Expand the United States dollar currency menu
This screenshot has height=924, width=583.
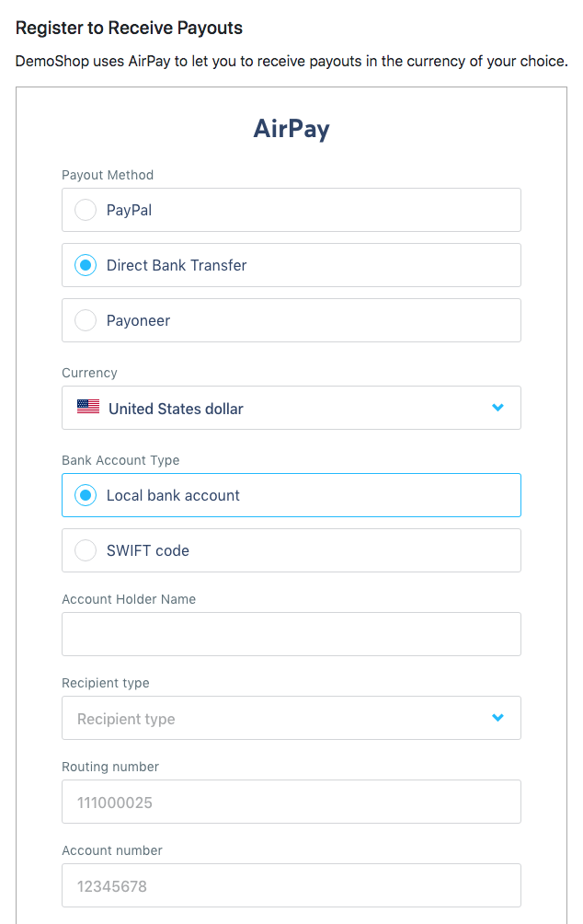[291, 407]
